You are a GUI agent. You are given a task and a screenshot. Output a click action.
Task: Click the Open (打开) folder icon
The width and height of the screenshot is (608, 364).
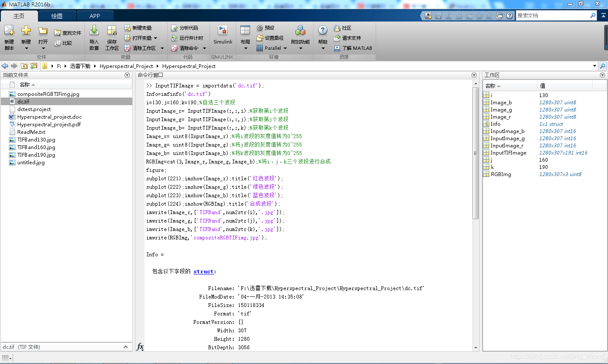tap(43, 31)
